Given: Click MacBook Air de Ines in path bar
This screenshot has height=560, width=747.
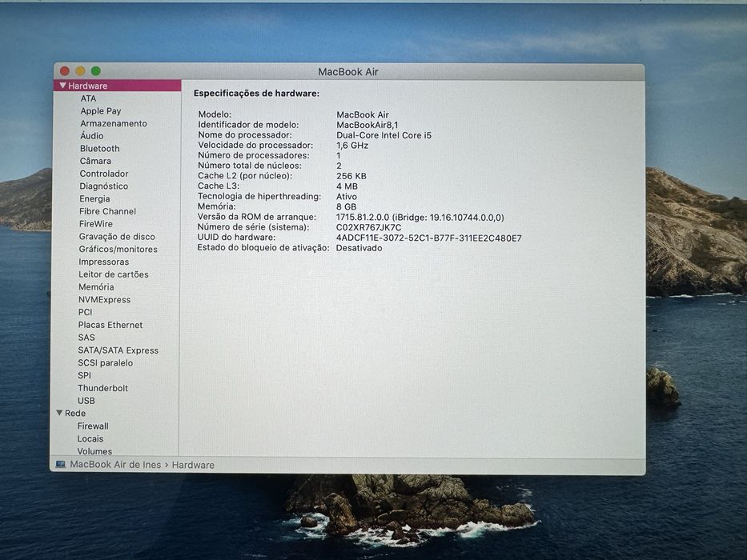Looking at the screenshot, I should [115, 465].
